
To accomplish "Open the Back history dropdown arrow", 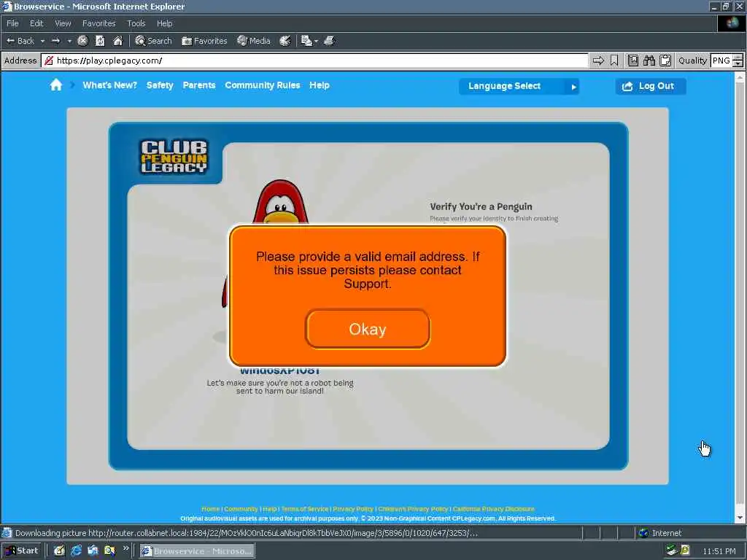I will [42, 41].
